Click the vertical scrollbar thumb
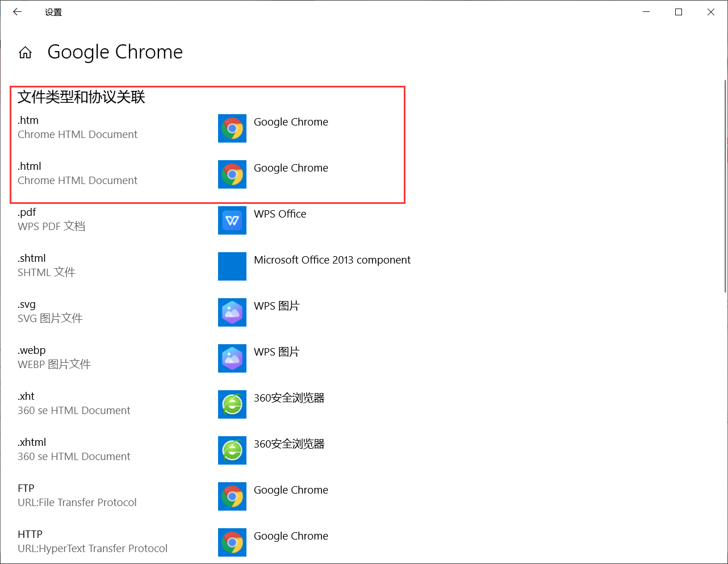The width and height of the screenshot is (728, 564). coord(725,186)
